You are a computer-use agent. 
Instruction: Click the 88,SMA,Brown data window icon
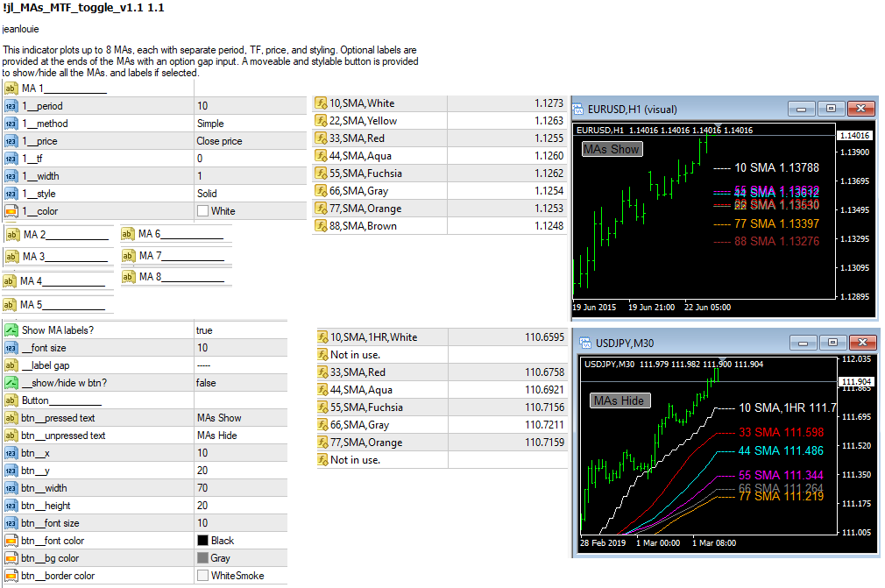[x=322, y=226]
